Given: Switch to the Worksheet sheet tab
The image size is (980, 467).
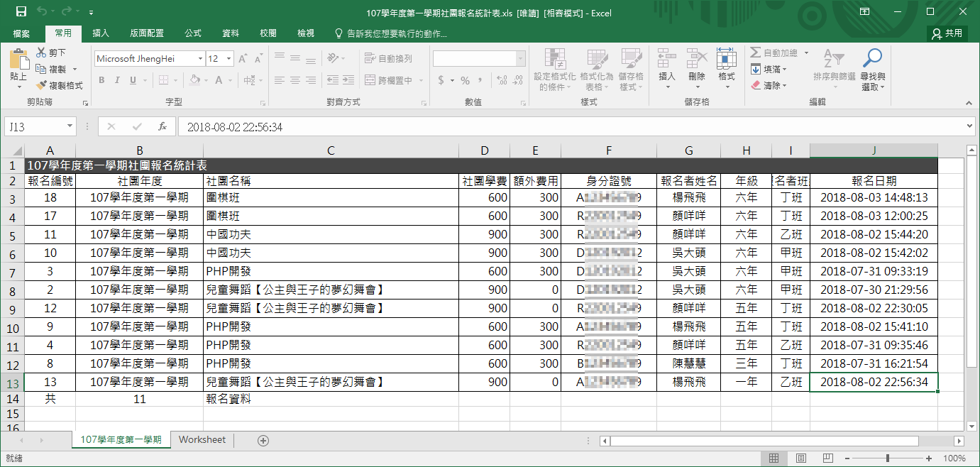Looking at the screenshot, I should coord(202,440).
